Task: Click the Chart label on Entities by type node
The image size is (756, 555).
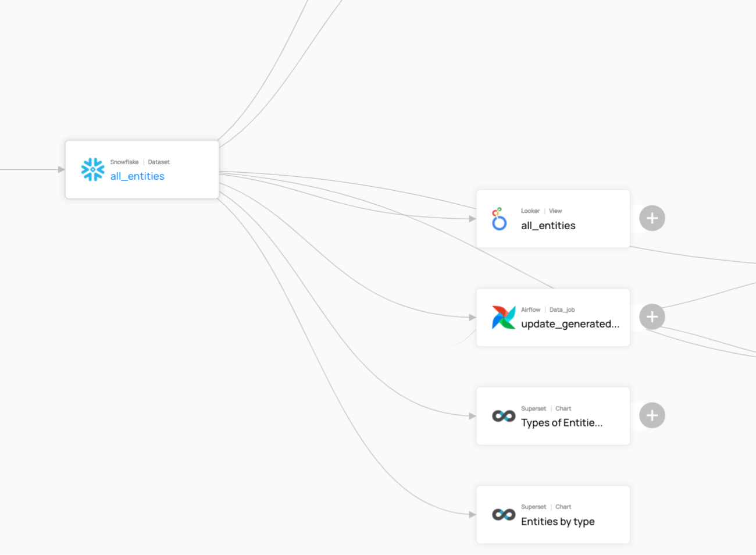Action: pyautogui.click(x=563, y=507)
